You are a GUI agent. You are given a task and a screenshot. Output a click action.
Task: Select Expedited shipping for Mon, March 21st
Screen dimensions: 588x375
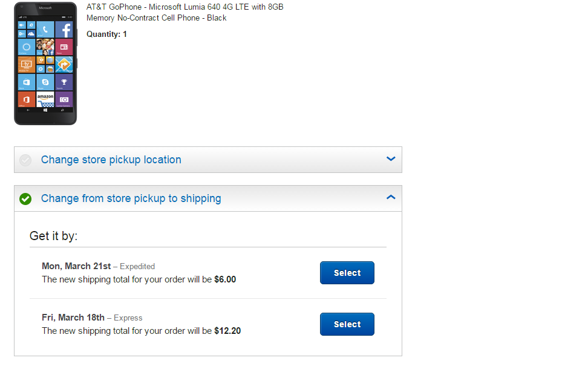[347, 273]
